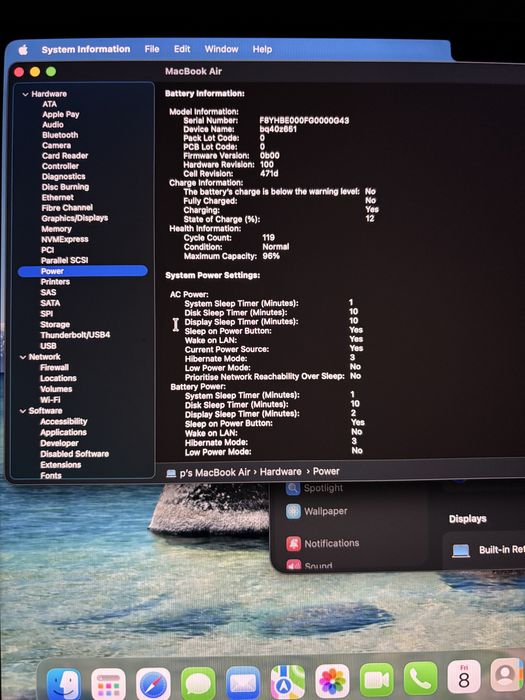Select Firewall under Network
Image resolution: width=525 pixels, height=700 pixels.
pos(54,367)
